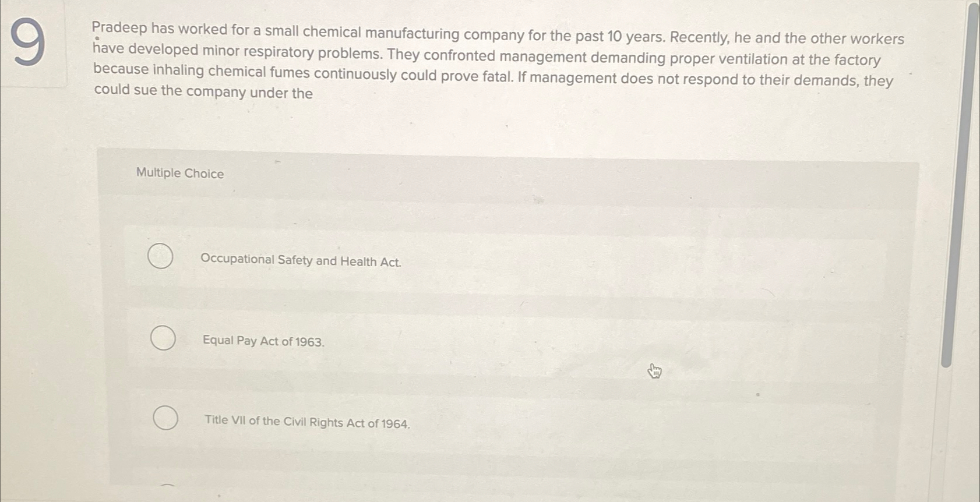980x502 pixels.
Task: Click the Multiple Choice label
Action: pos(179,173)
